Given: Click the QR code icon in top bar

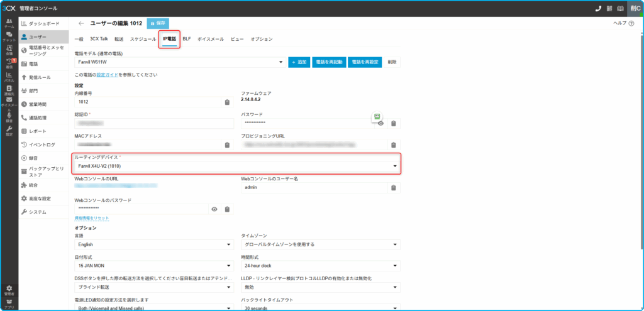Looking at the screenshot, I should pos(609,8).
